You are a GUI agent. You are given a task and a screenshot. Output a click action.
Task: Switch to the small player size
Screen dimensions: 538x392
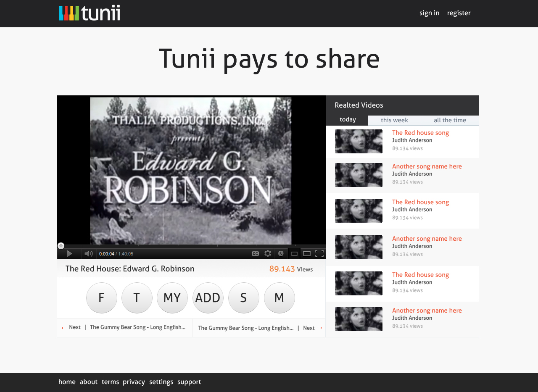294,254
